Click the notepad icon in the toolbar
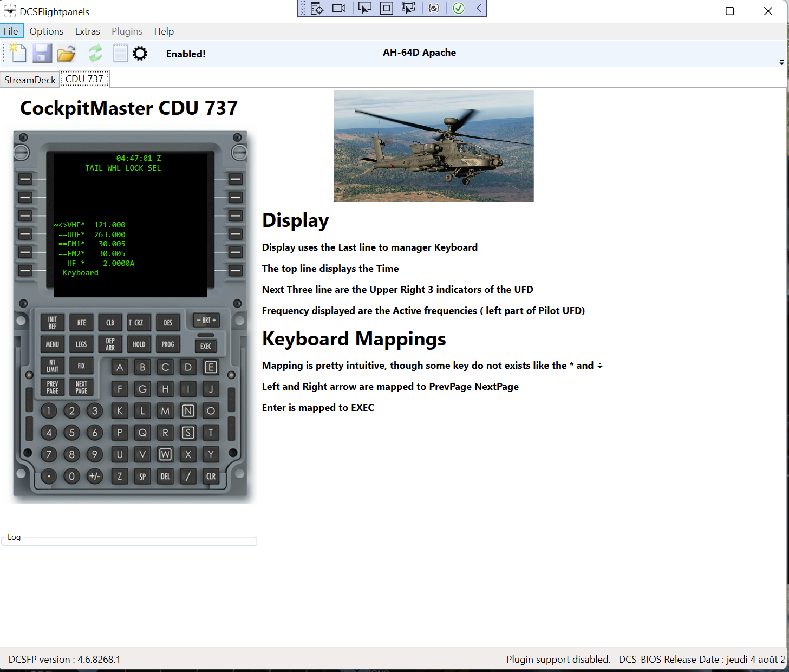789x672 pixels. 120,53
